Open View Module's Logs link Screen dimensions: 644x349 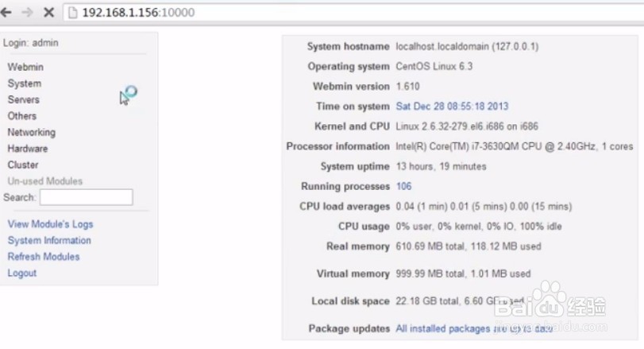pyautogui.click(x=50, y=224)
